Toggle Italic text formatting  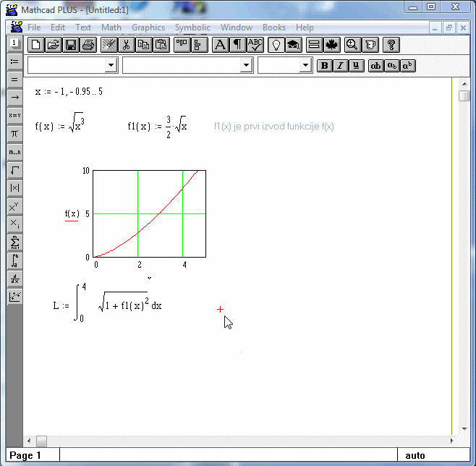[340, 66]
